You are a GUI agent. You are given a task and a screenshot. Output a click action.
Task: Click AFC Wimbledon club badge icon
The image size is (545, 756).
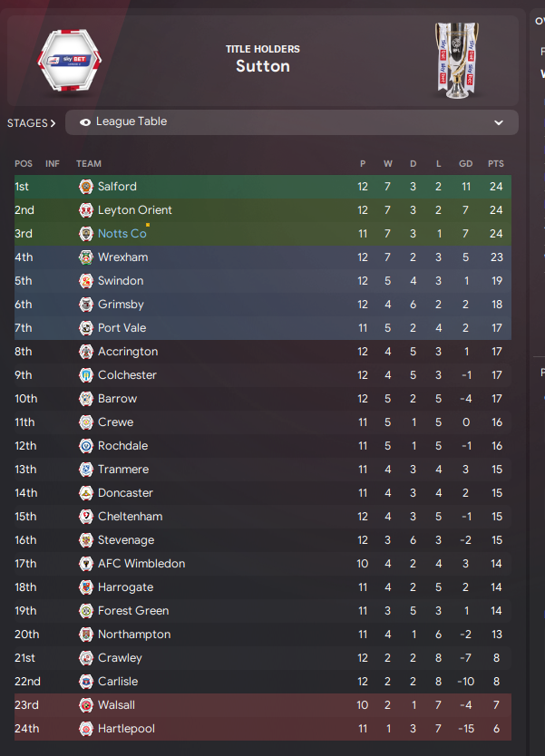click(86, 564)
